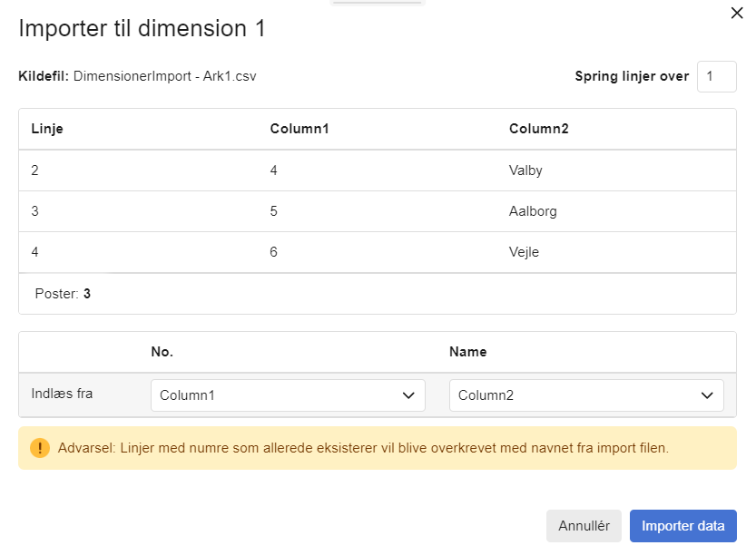Image resolution: width=756 pixels, height=555 pixels.
Task: Click the Linje column header
Action: point(47,129)
